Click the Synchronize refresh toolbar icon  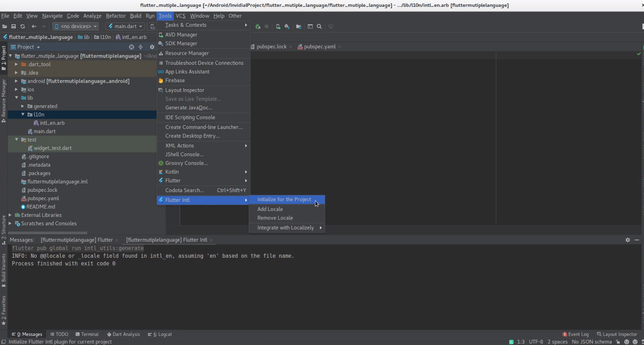point(23,27)
